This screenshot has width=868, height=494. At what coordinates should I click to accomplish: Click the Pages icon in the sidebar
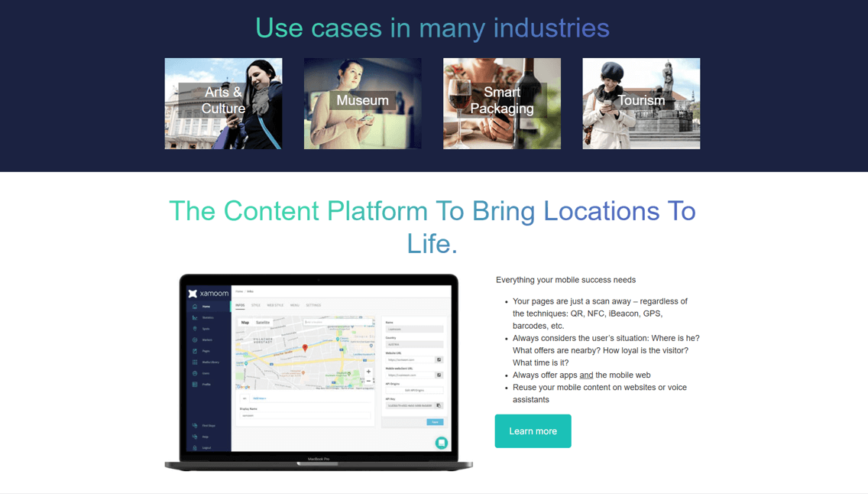(195, 351)
